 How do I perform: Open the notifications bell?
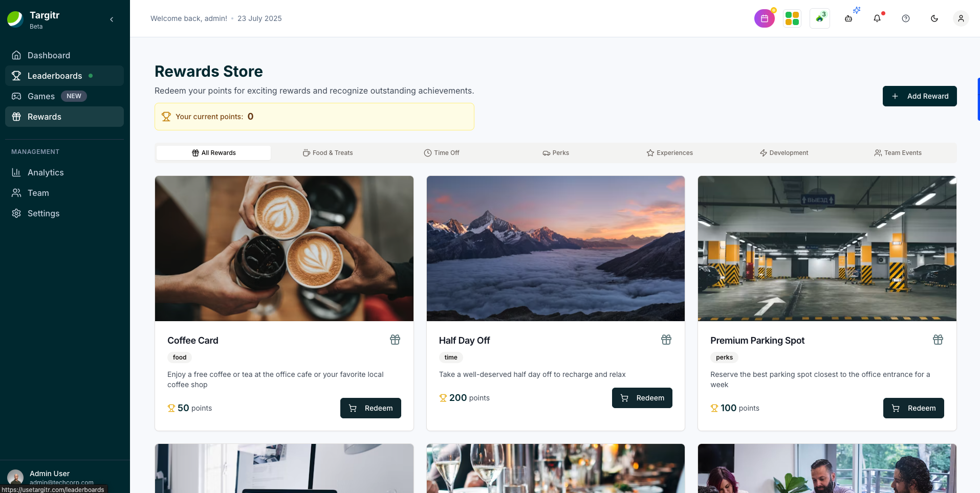[x=877, y=18]
